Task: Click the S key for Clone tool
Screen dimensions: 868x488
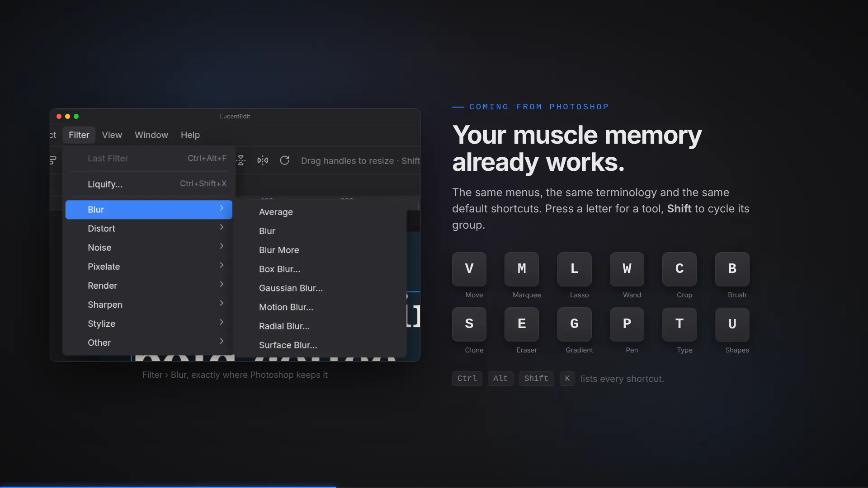Action: [469, 324]
